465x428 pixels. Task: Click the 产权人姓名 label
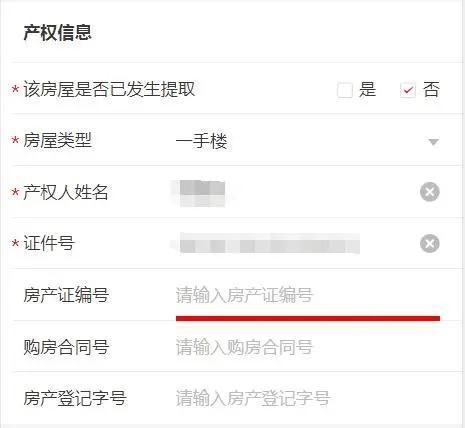click(x=66, y=192)
